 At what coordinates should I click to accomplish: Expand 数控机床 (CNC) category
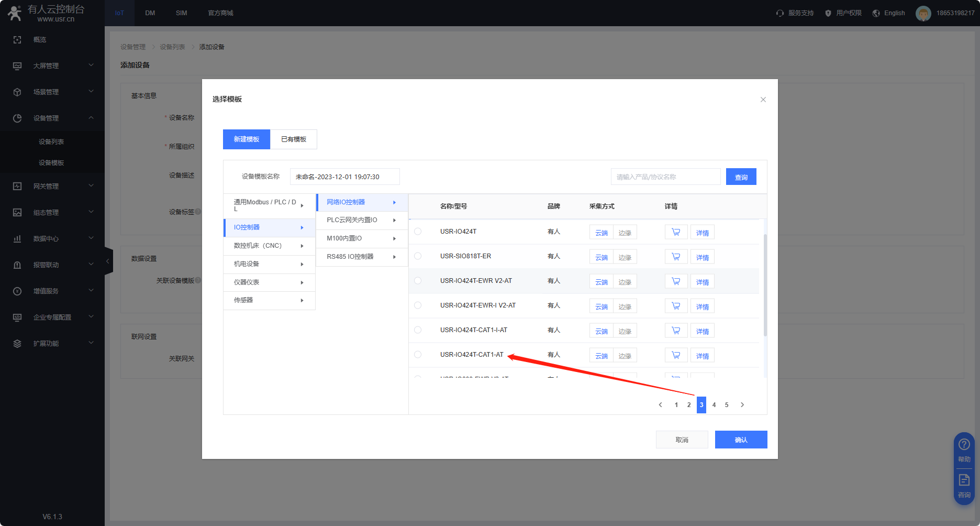tap(269, 246)
